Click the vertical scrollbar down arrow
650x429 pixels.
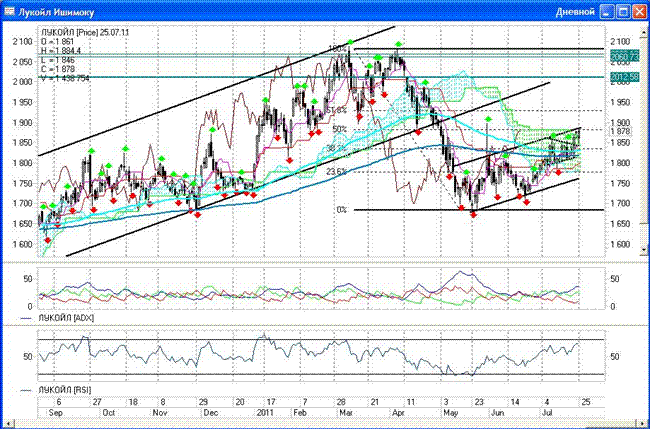click(645, 250)
